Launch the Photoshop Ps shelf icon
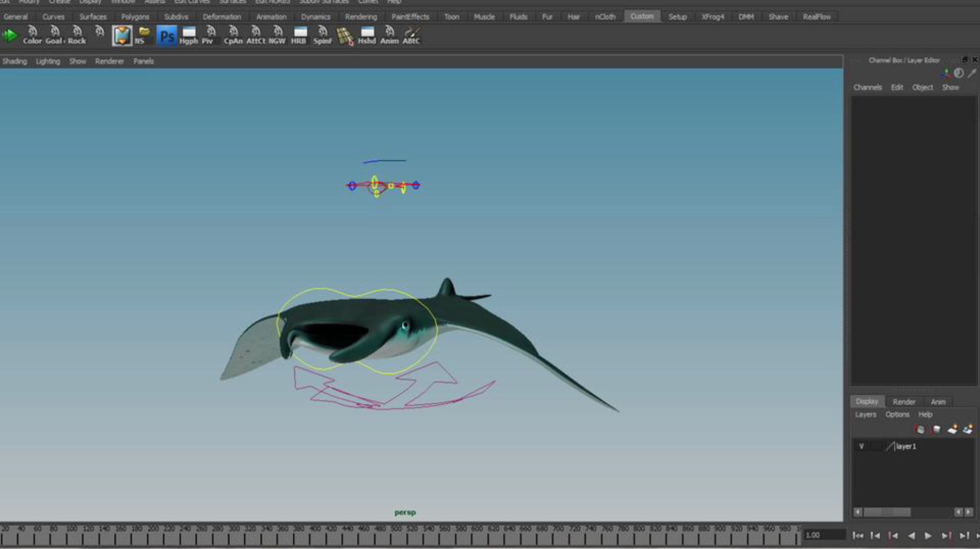980x549 pixels. 167,36
